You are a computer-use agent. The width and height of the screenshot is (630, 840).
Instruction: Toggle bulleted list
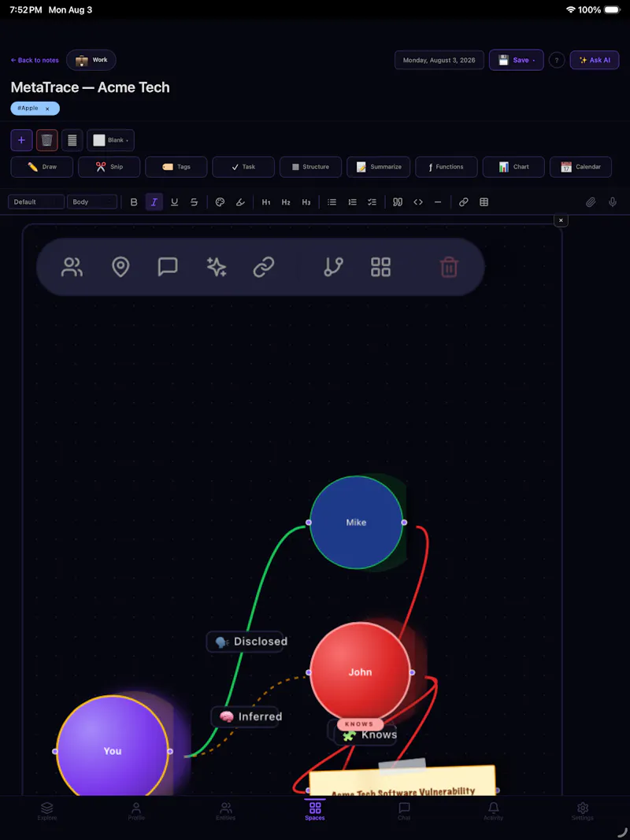pyautogui.click(x=332, y=202)
